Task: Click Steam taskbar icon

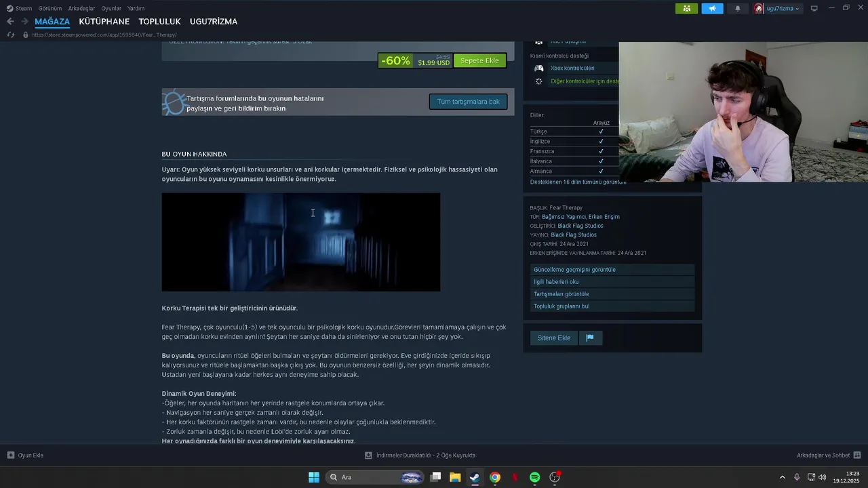Action: 475,477
